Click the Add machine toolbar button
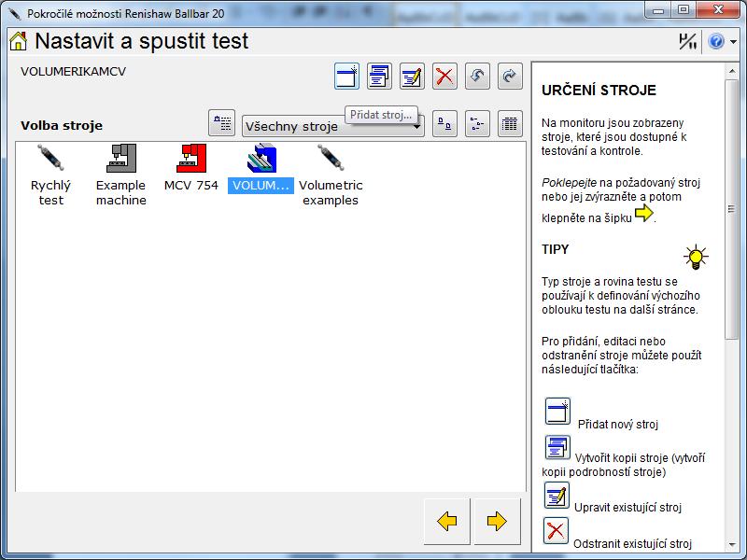This screenshot has height=560, width=747. click(x=346, y=77)
